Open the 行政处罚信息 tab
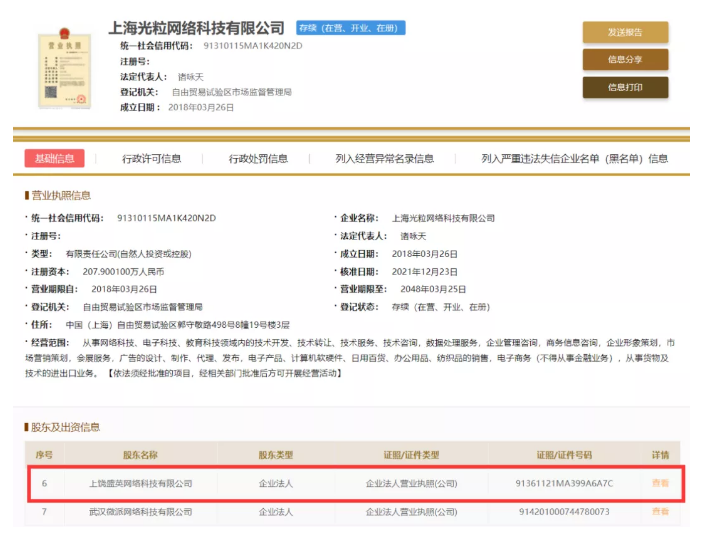 (258, 158)
